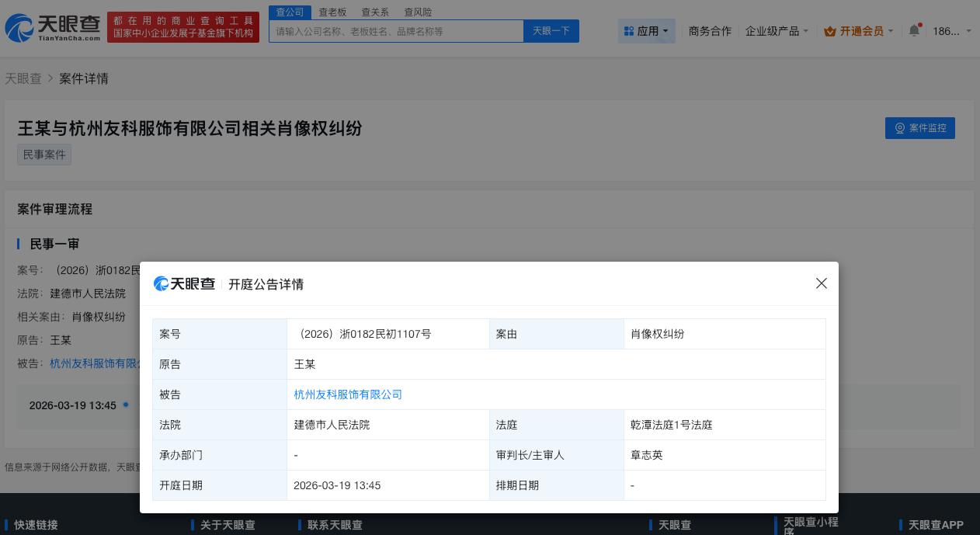The width and height of the screenshot is (980, 535).
Task: Open the 开通会员 dropdown arrow
Action: (891, 31)
